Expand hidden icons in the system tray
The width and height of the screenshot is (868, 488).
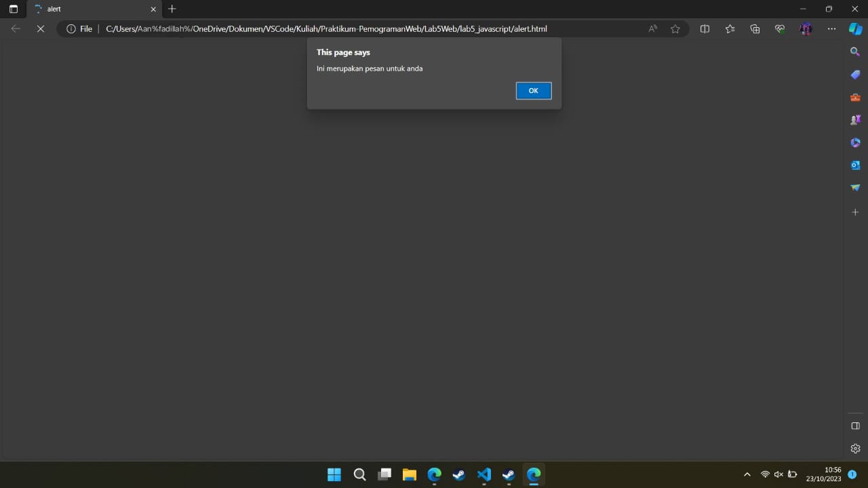pos(747,474)
